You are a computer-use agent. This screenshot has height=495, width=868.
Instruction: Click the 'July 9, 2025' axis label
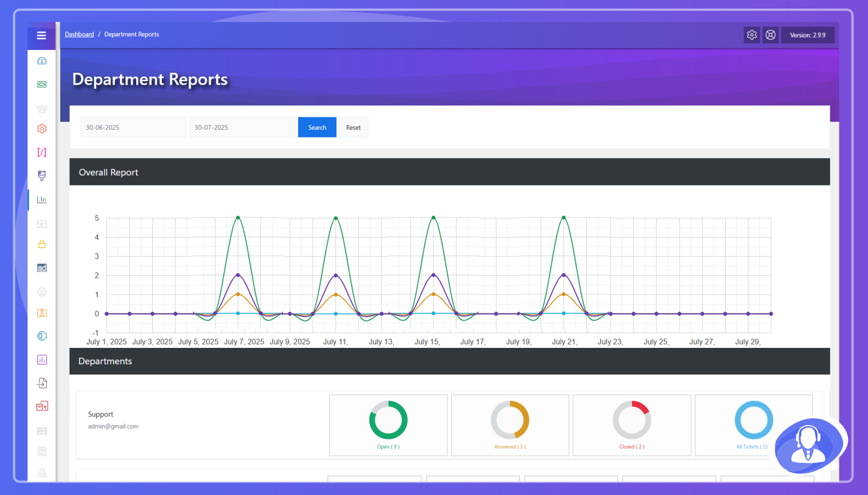pyautogui.click(x=290, y=342)
